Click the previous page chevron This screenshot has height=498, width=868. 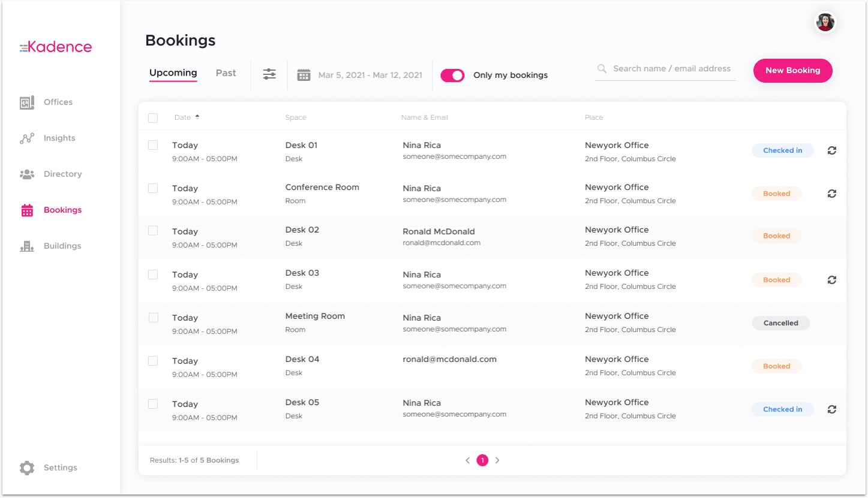click(x=467, y=460)
